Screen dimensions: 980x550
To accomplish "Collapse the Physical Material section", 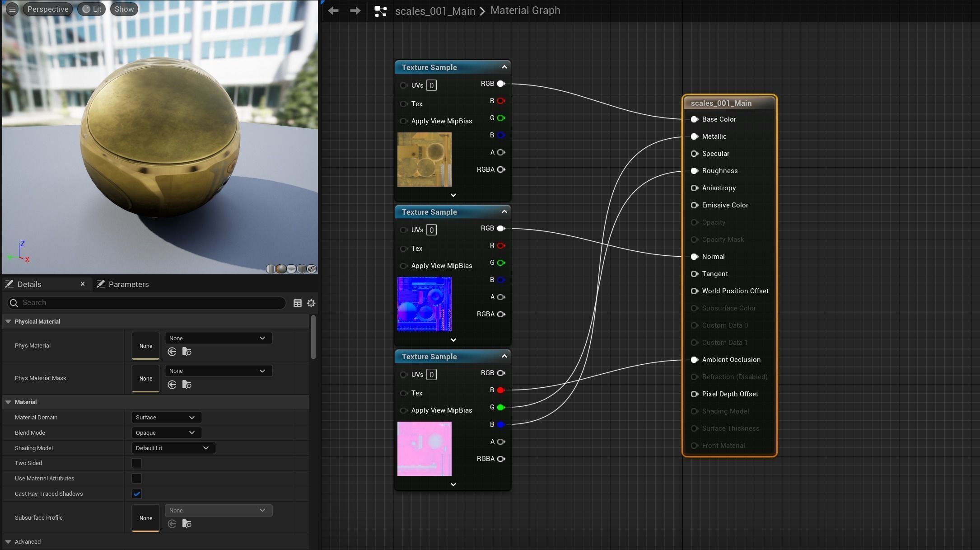I will [8, 322].
